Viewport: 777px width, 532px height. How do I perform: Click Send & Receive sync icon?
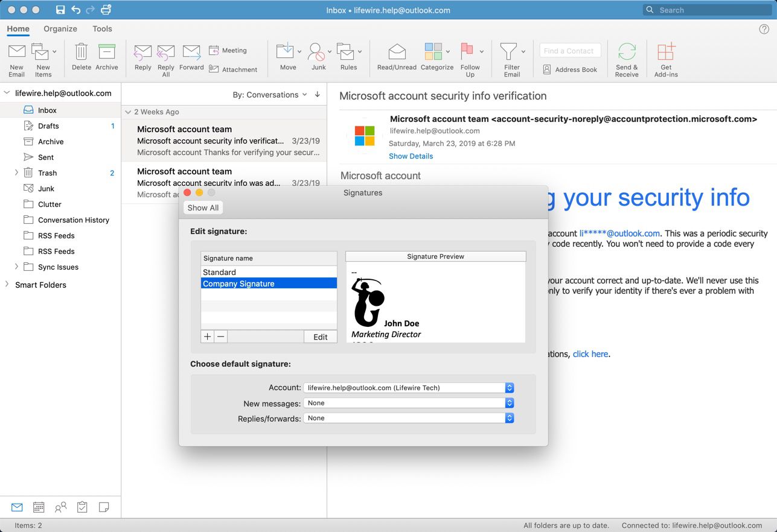[627, 52]
